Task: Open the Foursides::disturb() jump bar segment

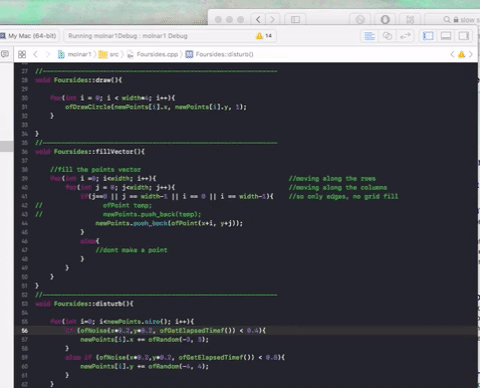Action: pos(219,54)
